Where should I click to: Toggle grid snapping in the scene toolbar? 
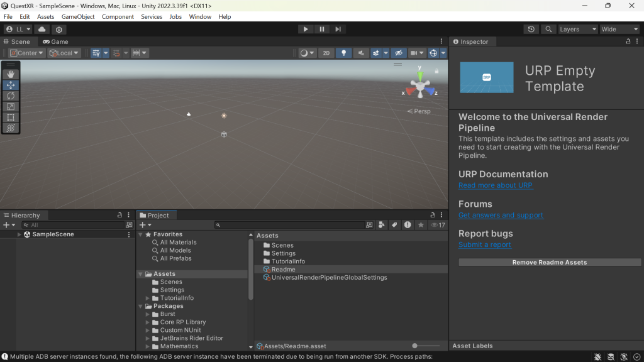(116, 53)
